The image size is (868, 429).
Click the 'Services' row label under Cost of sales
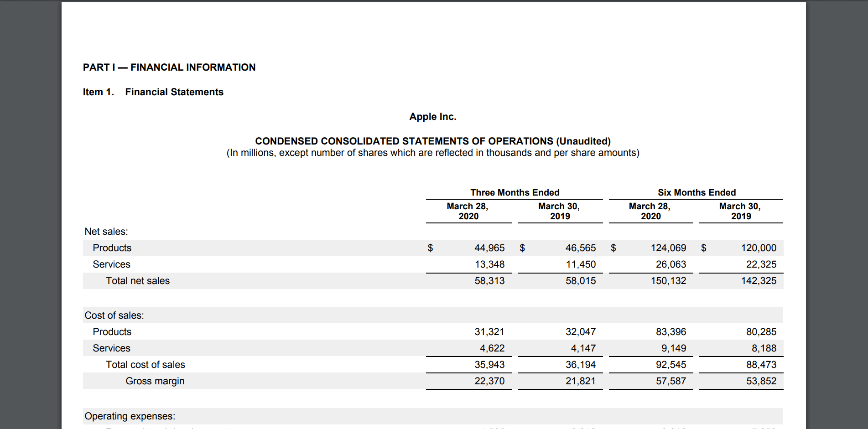[112, 348]
